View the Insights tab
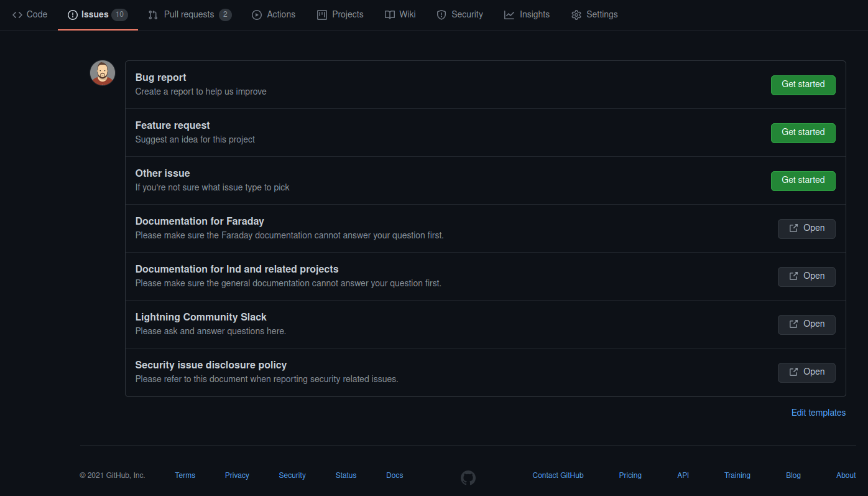This screenshot has height=496, width=868. 527,14
